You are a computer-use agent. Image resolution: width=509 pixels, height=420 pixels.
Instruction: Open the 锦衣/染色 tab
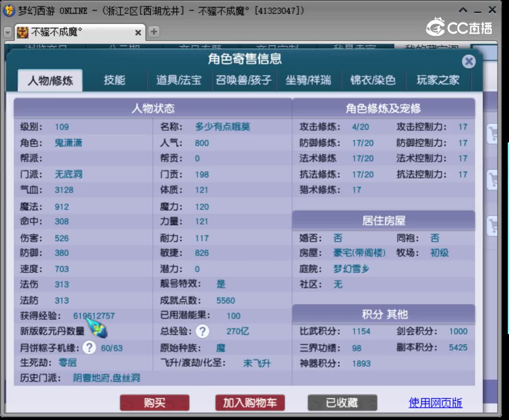click(x=373, y=80)
